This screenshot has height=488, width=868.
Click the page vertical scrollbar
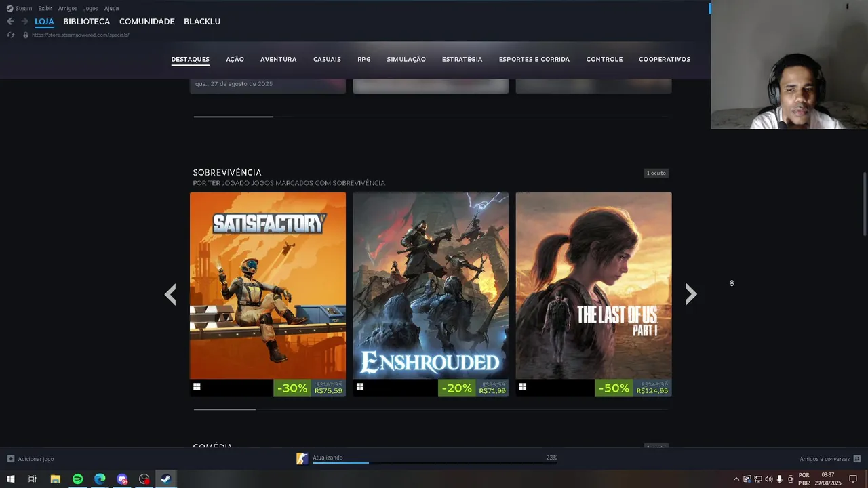865,205
